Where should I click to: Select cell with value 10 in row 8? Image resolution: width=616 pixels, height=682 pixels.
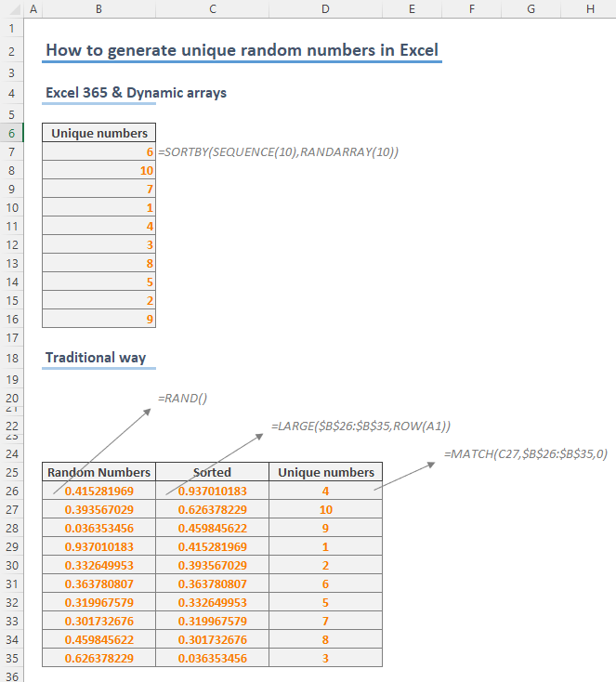(99, 171)
